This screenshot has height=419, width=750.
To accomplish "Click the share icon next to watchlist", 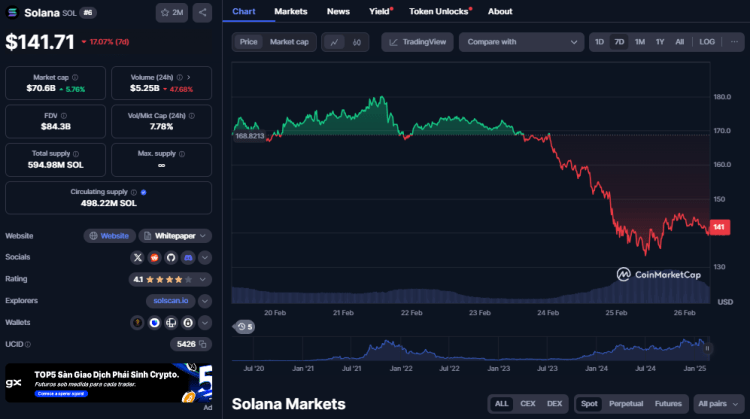I will click(x=203, y=12).
